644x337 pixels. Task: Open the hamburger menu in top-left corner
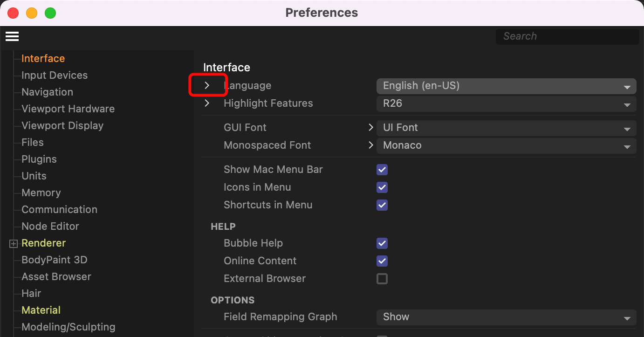click(x=12, y=36)
